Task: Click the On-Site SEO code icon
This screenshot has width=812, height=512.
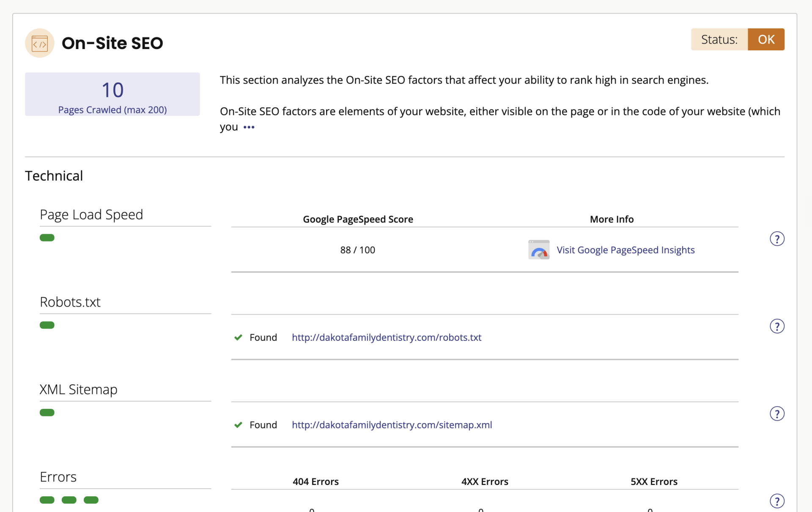Action: pos(40,43)
